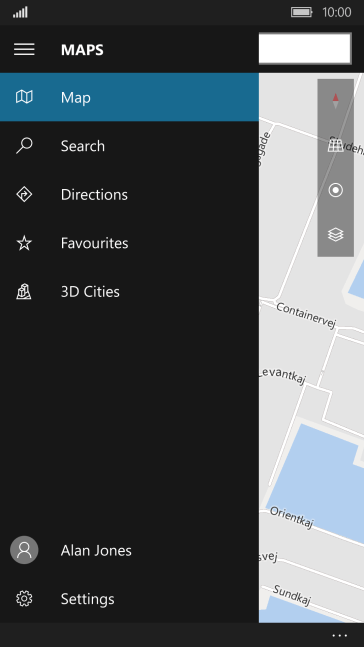The width and height of the screenshot is (364, 647).
Task: Click the Favourites star icon
Action: [24, 243]
